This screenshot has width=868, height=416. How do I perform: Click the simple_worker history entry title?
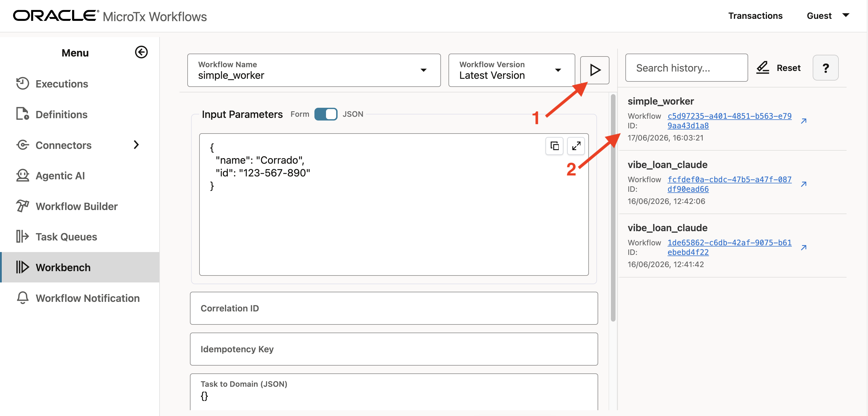pyautogui.click(x=661, y=101)
